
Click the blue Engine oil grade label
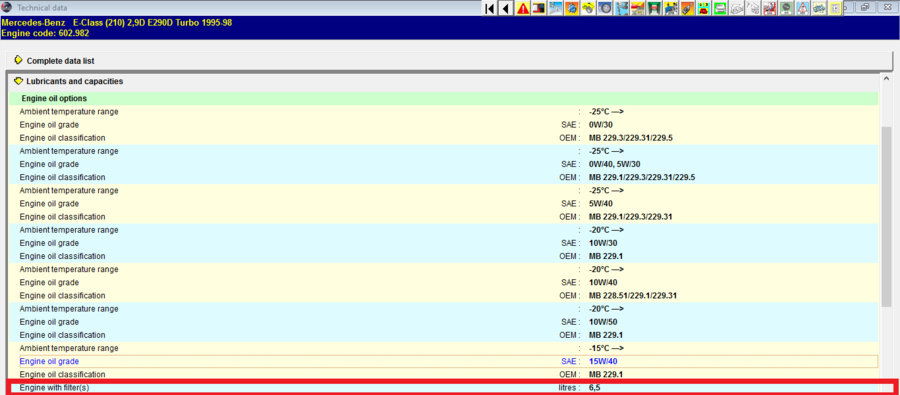(x=49, y=361)
